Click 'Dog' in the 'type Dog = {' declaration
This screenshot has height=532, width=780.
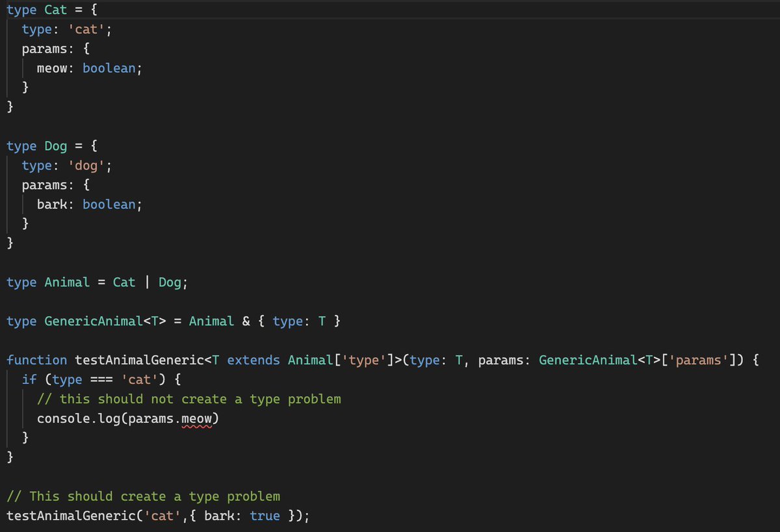(x=56, y=146)
